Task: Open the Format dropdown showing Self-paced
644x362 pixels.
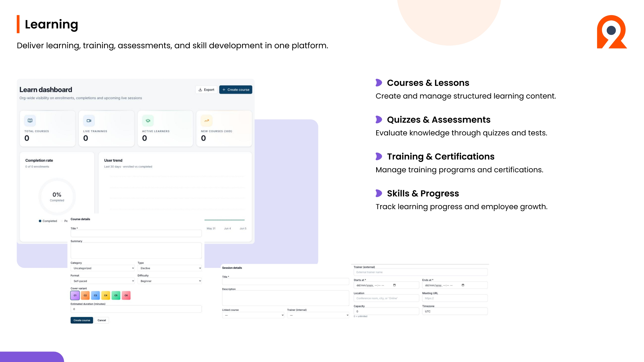Action: (x=103, y=281)
